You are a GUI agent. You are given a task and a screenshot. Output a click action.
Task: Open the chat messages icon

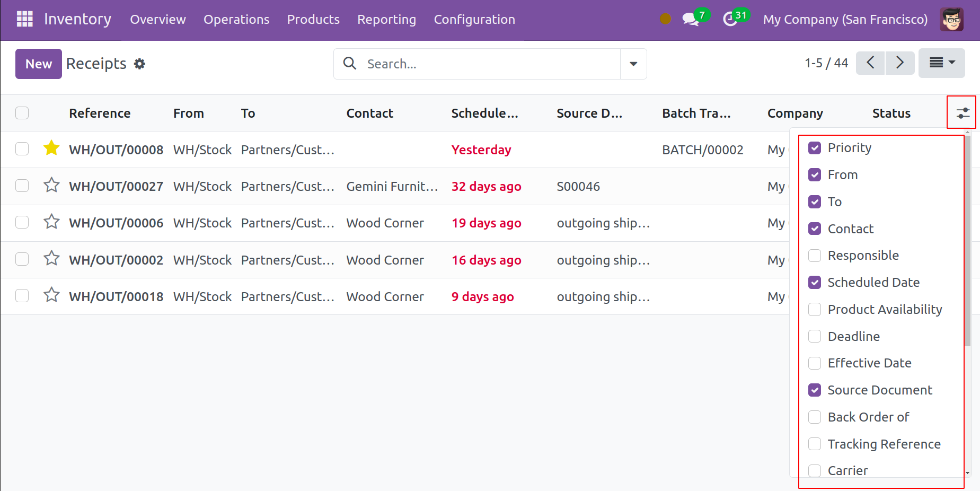691,20
